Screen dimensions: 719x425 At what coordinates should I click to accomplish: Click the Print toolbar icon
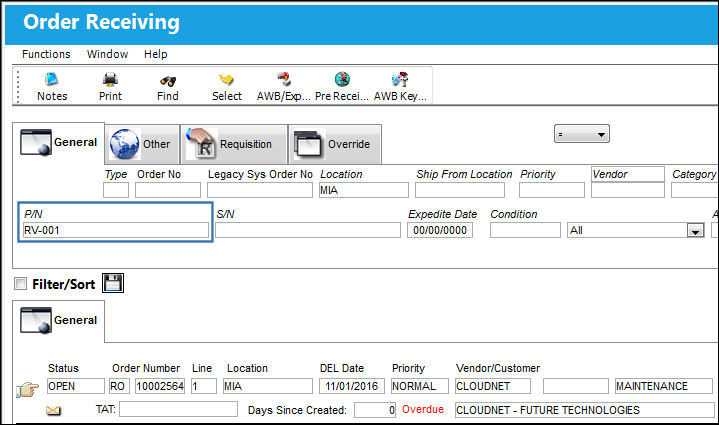coord(110,80)
